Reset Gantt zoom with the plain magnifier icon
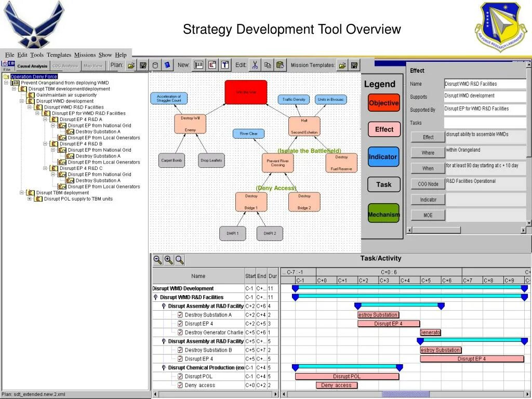Screen dimensions: 532x399 pyautogui.click(x=180, y=260)
